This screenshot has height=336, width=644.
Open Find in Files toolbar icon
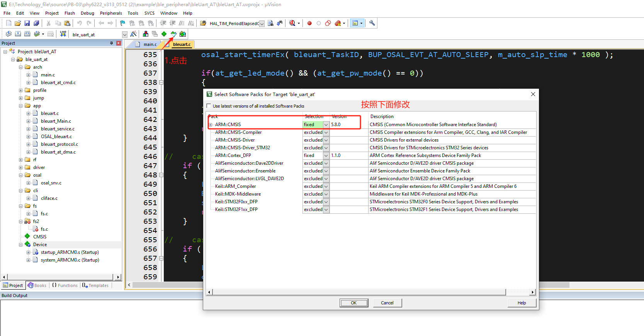click(x=203, y=23)
